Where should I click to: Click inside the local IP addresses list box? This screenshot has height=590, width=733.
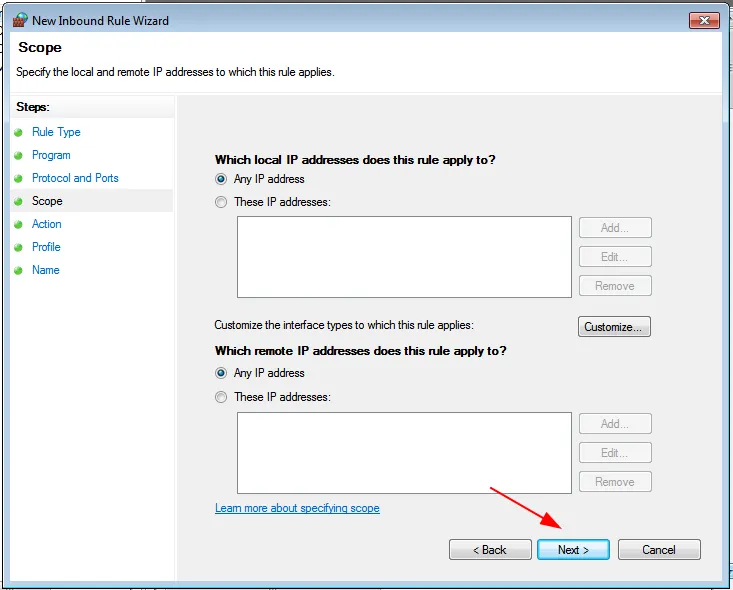[x=404, y=257]
